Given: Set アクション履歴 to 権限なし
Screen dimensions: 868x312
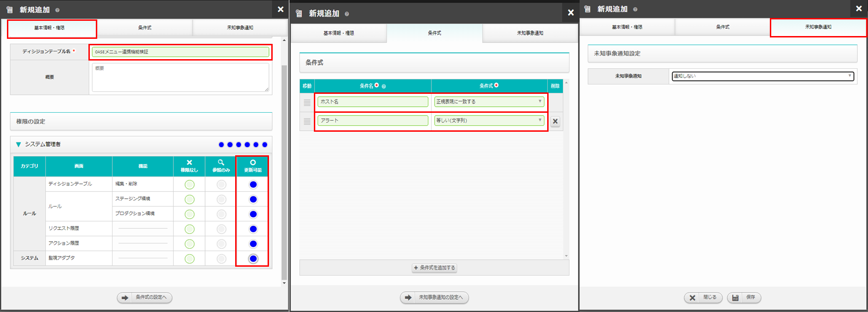Looking at the screenshot, I should coord(189,244).
